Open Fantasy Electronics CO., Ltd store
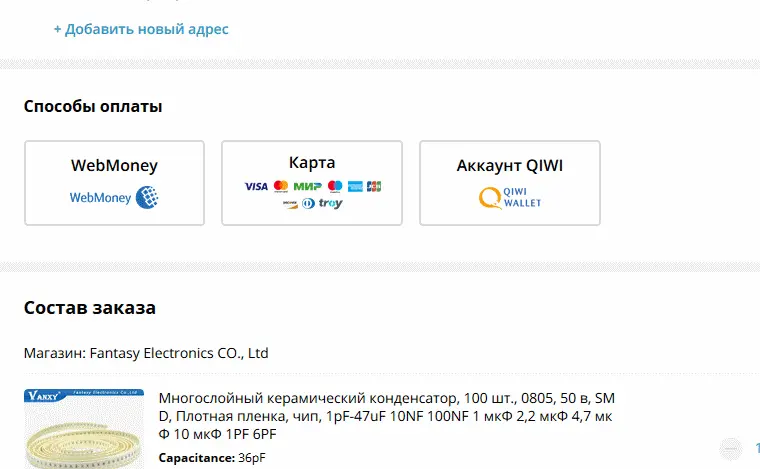Screen dimensions: 760x469 (x=179, y=353)
